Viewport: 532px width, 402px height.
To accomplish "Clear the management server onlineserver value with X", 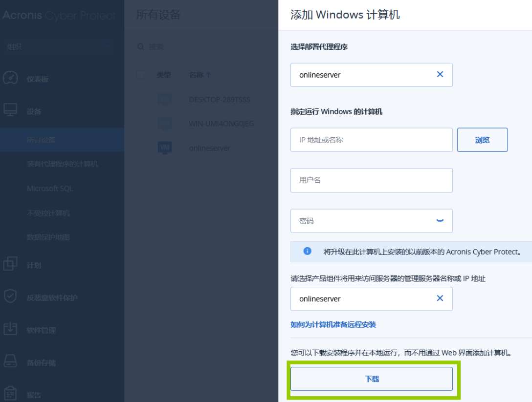I will pos(440,298).
